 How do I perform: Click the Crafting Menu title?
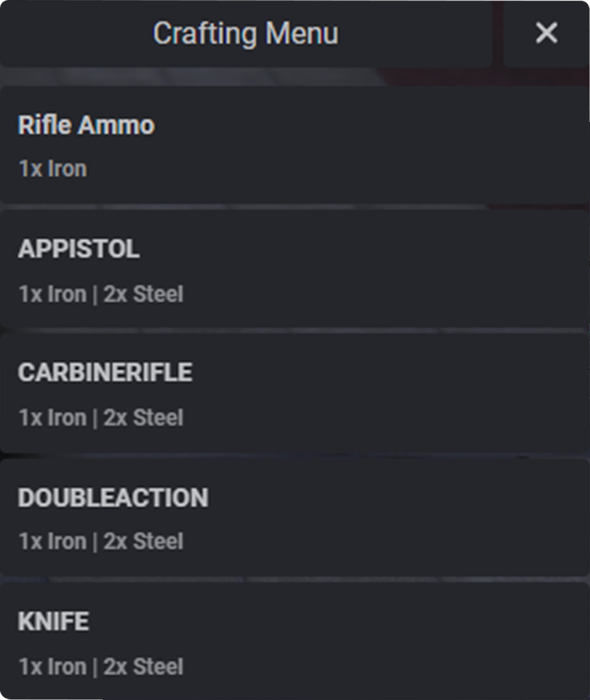pos(246,34)
